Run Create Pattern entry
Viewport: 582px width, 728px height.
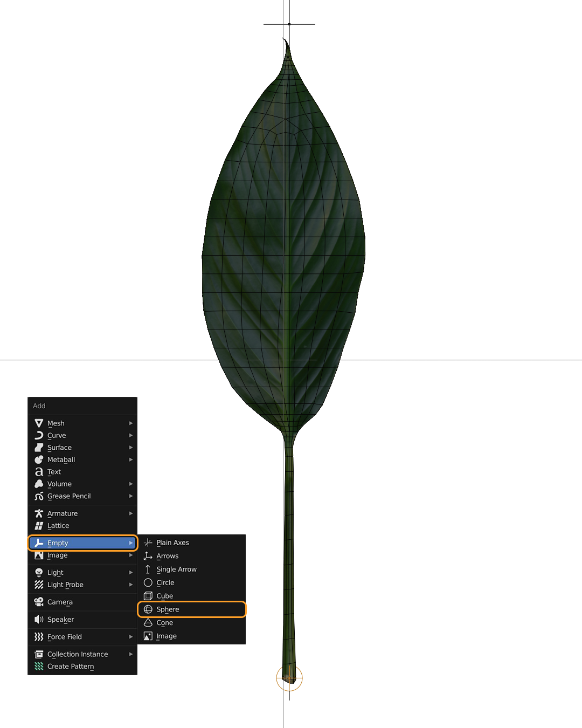pos(70,667)
